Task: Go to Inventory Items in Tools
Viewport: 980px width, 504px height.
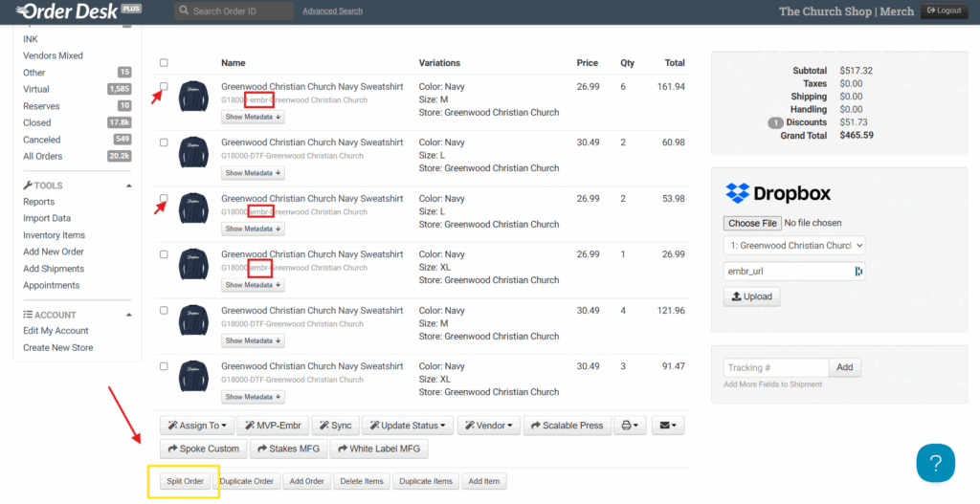Action: [x=54, y=235]
